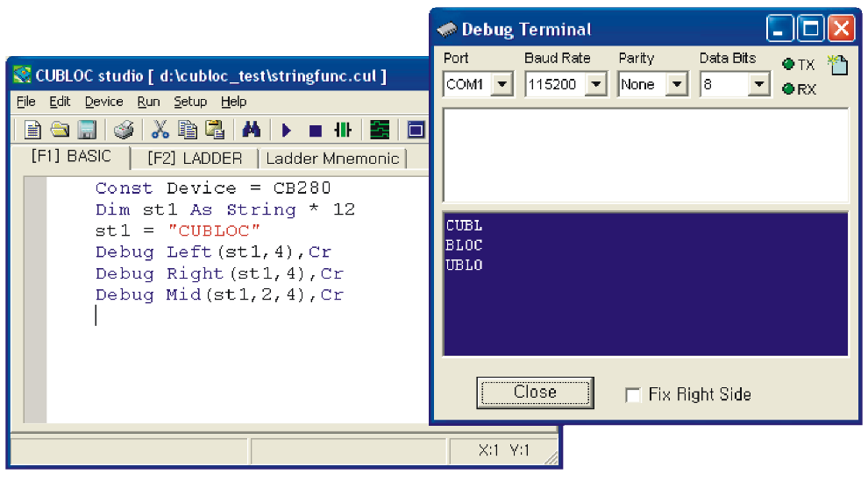The image size is (868, 481).
Task: Stop execution with the blue square icon
Action: pyautogui.click(x=315, y=131)
